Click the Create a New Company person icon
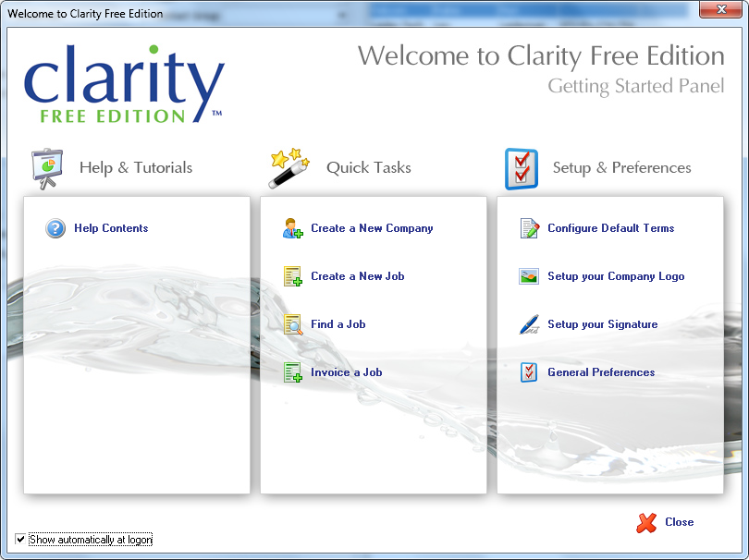 292,228
